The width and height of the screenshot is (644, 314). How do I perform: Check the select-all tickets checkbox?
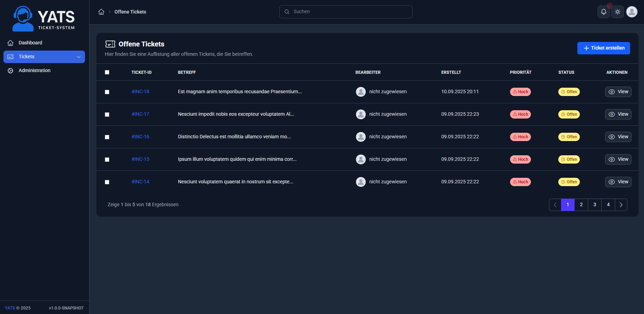point(107,72)
